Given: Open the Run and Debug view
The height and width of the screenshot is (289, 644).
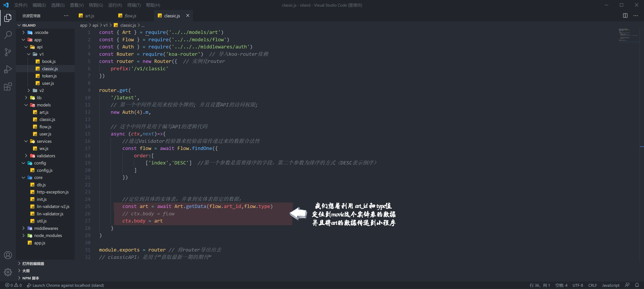Looking at the screenshot, I should (x=8, y=69).
